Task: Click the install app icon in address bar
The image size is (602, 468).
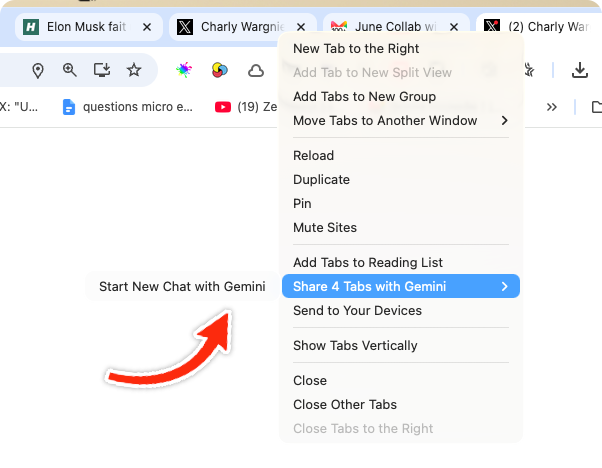Action: [x=102, y=70]
